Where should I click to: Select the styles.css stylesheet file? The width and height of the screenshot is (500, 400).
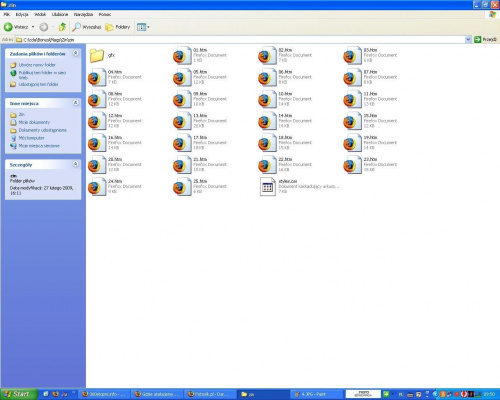pos(299,187)
